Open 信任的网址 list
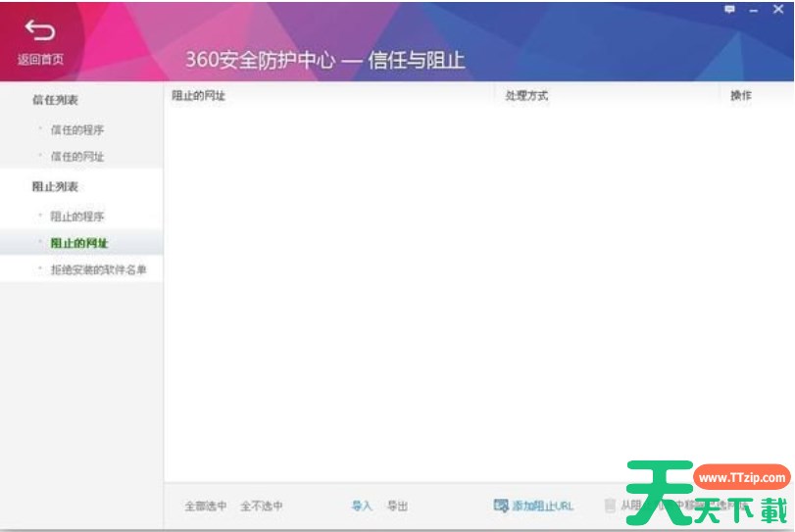Screen dimensions: 795x532 (77, 157)
